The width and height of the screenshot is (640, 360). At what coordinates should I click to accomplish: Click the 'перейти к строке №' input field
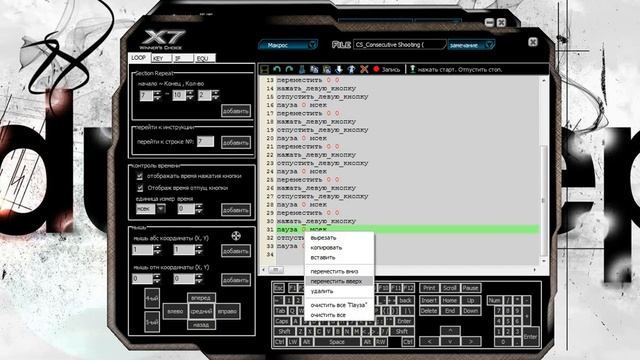click(205, 142)
